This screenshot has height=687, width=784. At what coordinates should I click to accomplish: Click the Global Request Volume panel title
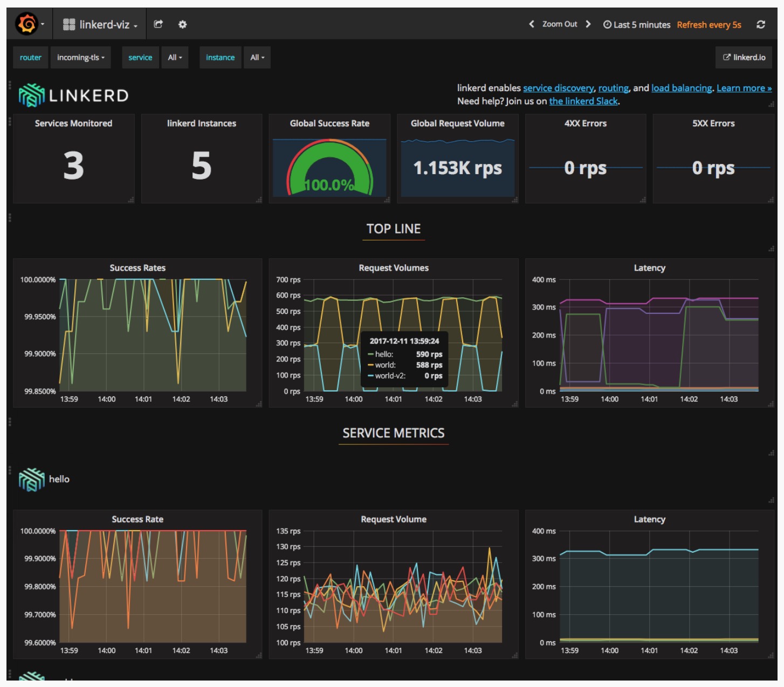458,123
